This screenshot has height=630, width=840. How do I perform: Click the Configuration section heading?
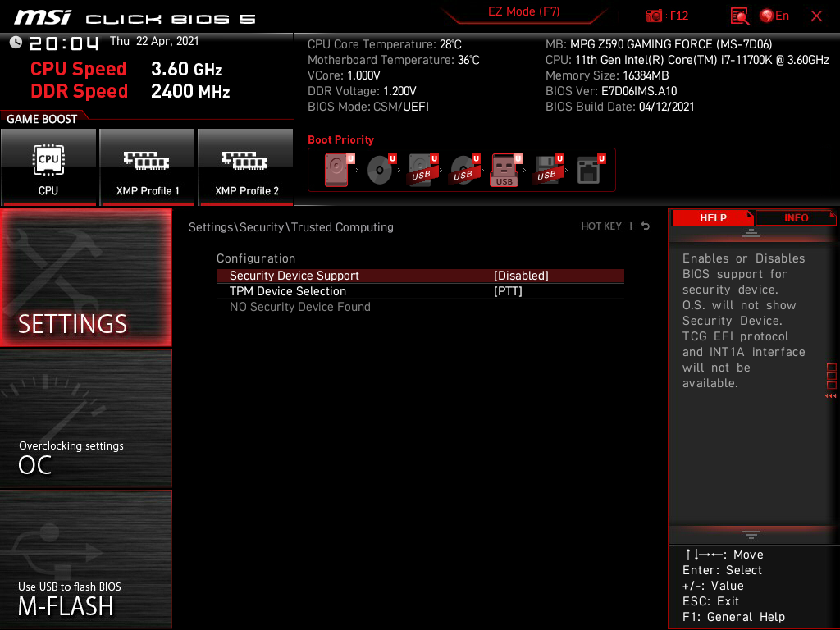pyautogui.click(x=256, y=258)
